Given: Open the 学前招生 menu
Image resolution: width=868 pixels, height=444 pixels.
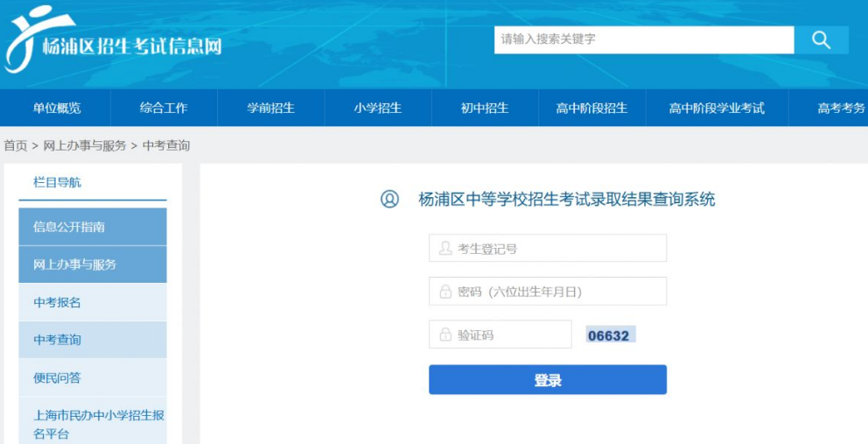Looking at the screenshot, I should click(270, 108).
